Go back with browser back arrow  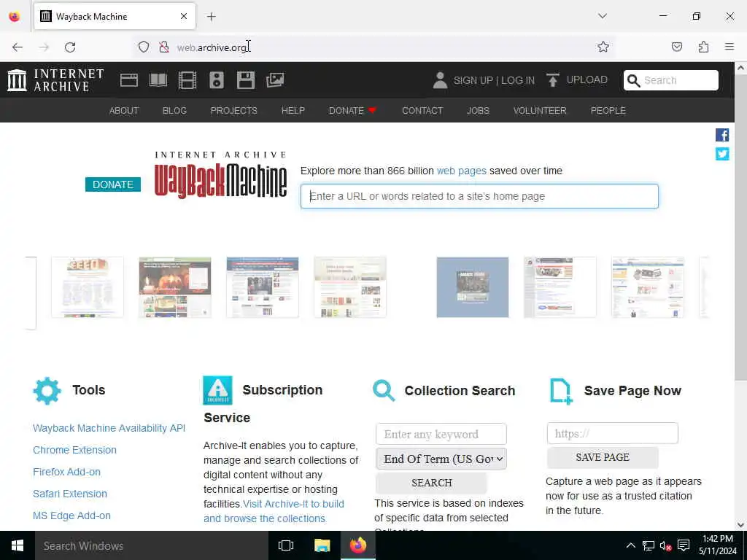(x=18, y=47)
